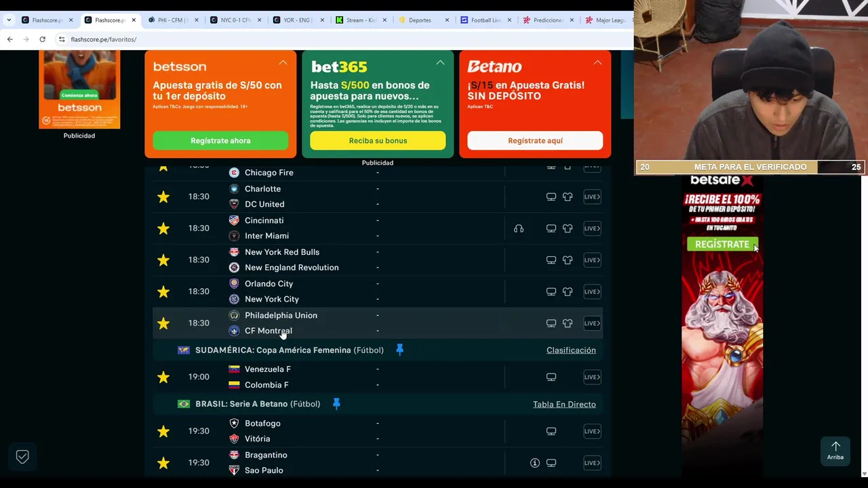Viewport: 868px width, 488px height.
Task: Click the browser back arrow
Action: [x=9, y=39]
